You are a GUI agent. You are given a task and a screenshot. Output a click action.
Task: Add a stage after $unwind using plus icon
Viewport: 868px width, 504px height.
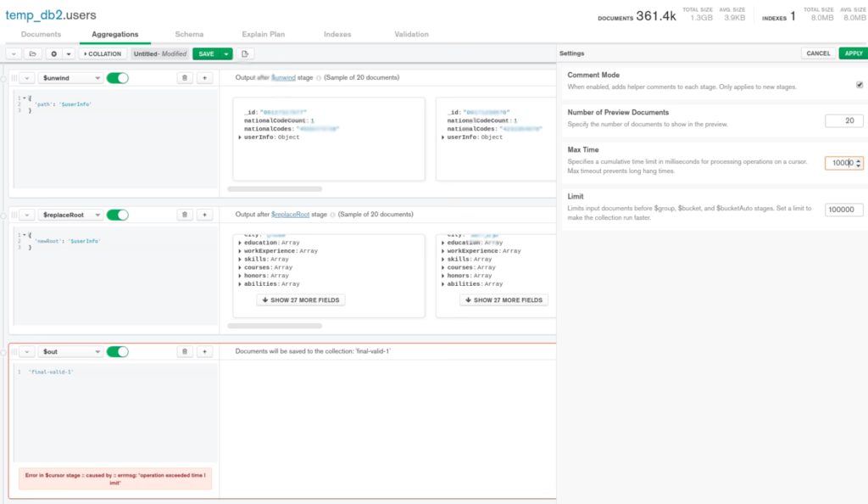click(x=204, y=78)
